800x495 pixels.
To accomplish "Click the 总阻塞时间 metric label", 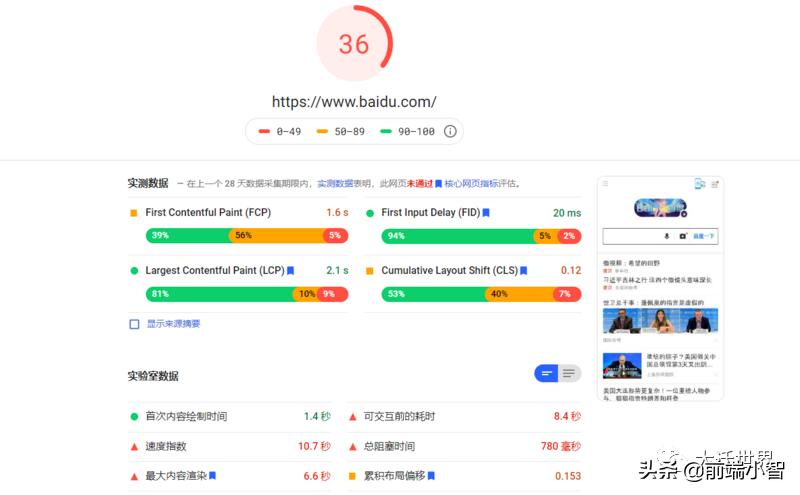I will pyautogui.click(x=389, y=447).
